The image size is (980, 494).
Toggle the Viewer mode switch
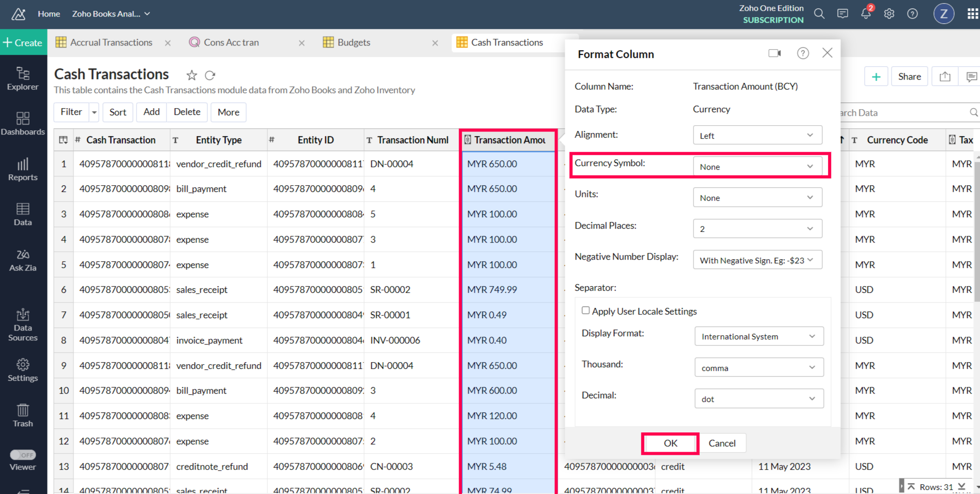pos(23,455)
